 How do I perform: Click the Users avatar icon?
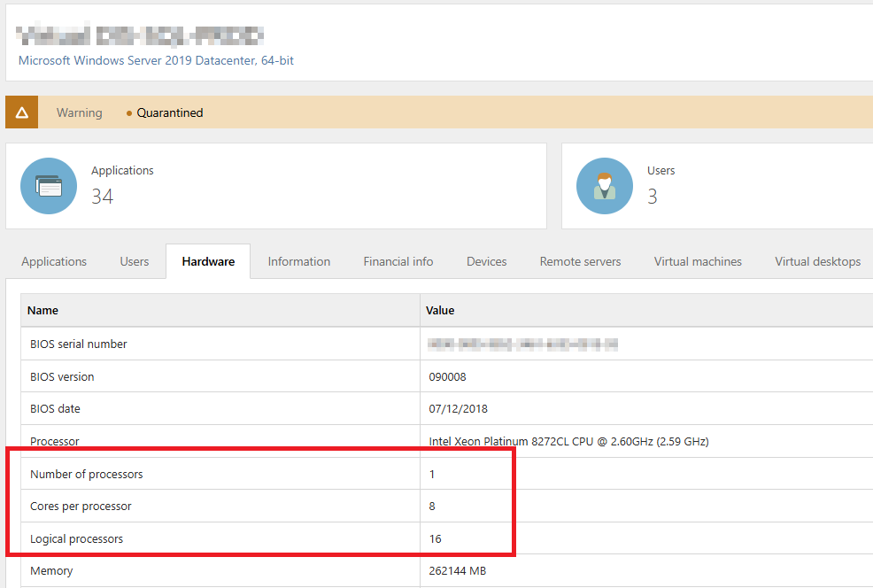coord(604,186)
